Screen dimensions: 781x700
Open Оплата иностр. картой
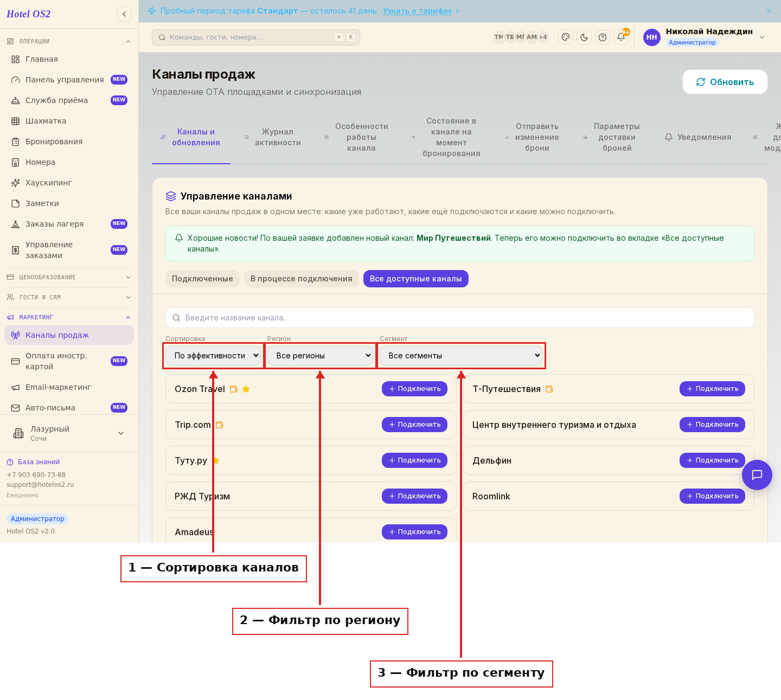pyautogui.click(x=69, y=361)
